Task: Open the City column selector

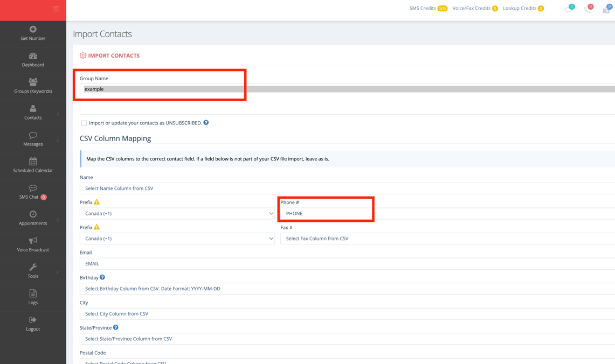Action: coord(347,314)
